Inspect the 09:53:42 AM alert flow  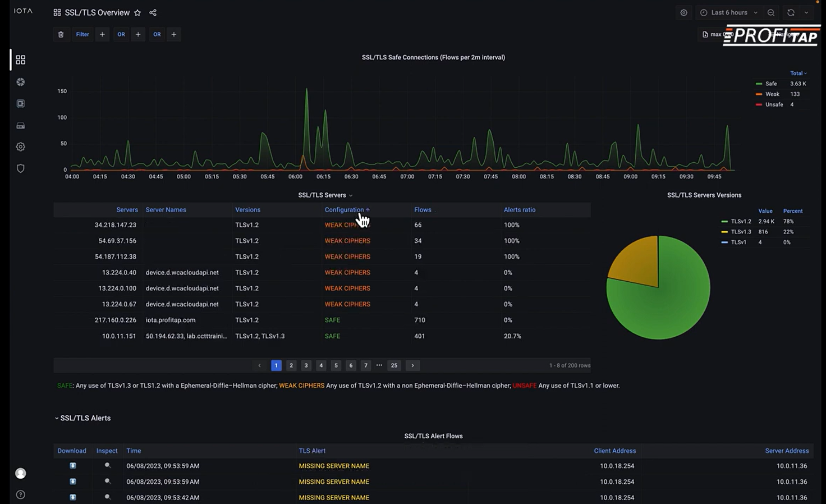(108, 497)
